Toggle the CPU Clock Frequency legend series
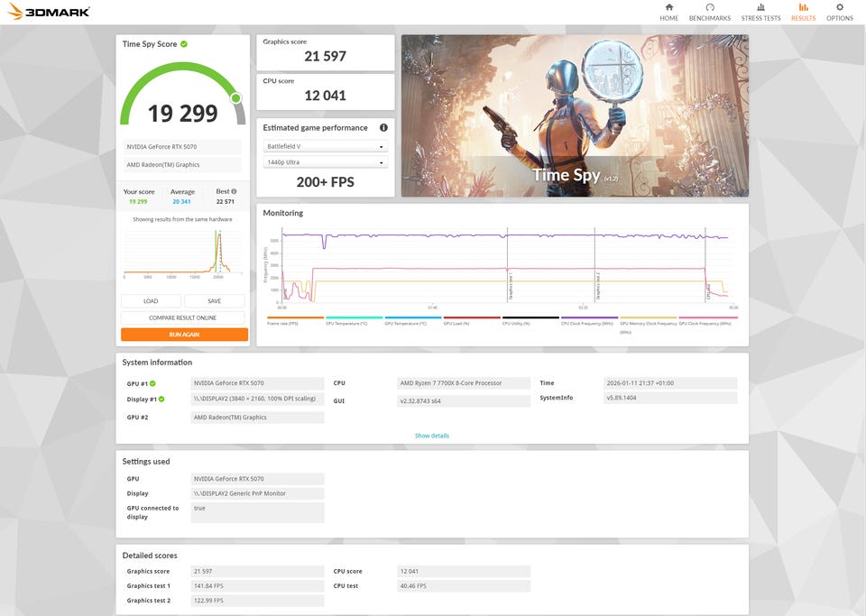The image size is (866, 616). pos(589,321)
